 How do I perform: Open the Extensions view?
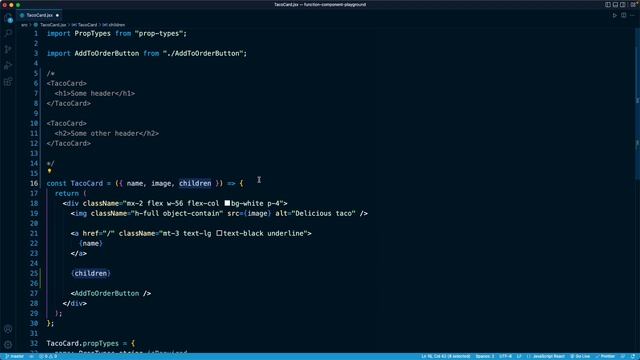pyautogui.click(x=8, y=82)
